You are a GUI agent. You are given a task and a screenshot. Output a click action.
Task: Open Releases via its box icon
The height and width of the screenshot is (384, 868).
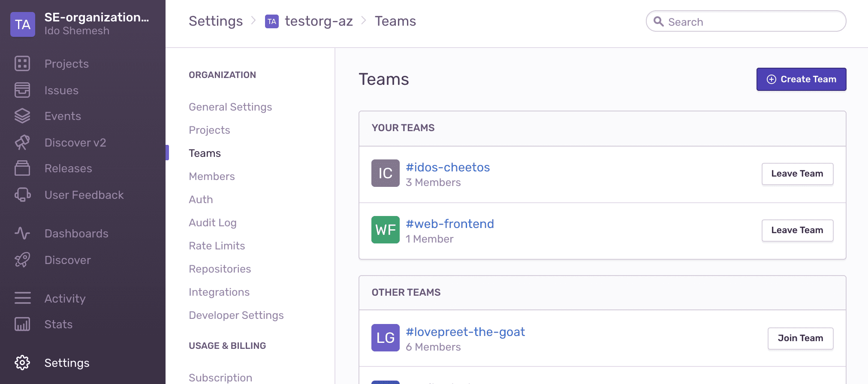(22, 168)
